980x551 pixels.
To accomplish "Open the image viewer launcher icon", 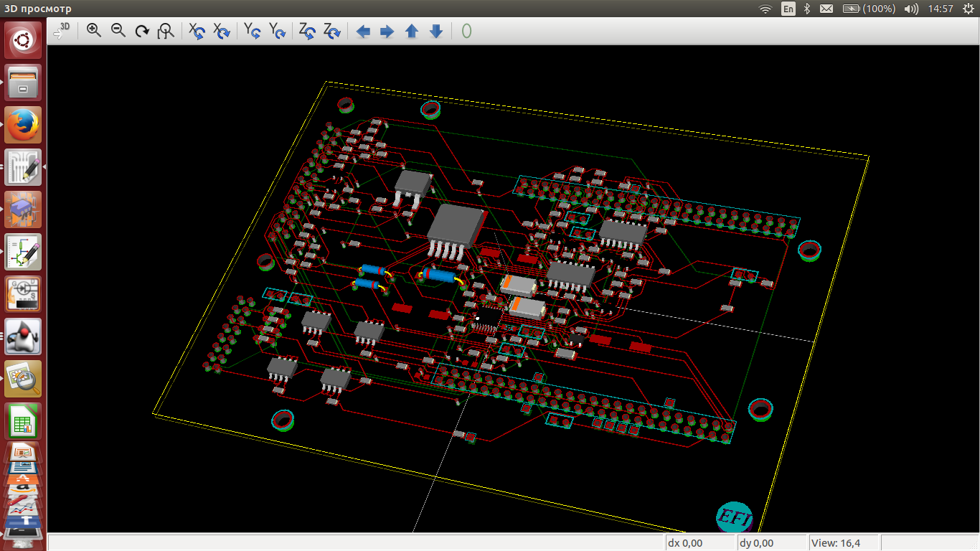I will [24, 379].
